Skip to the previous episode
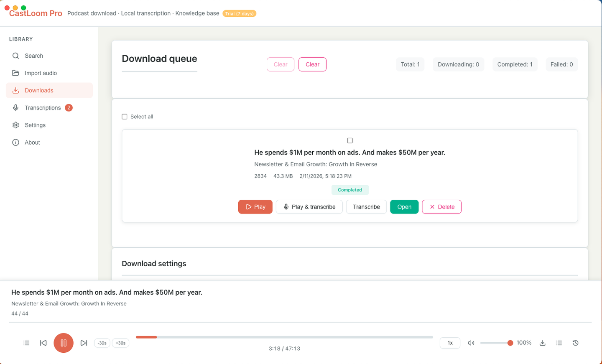The width and height of the screenshot is (602, 364). tap(43, 343)
